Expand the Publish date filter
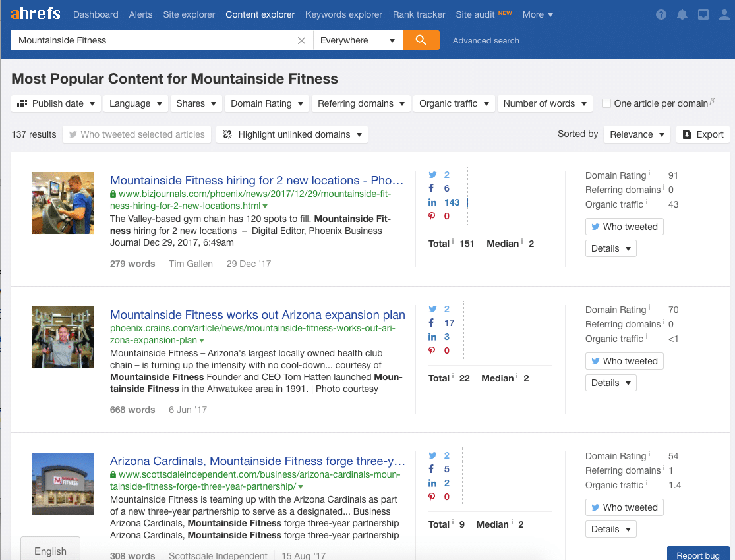735x560 pixels. point(57,103)
